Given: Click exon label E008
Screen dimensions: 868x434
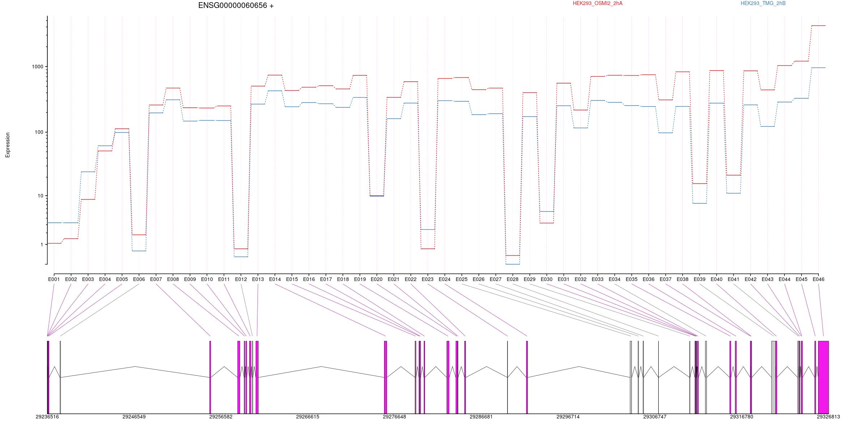Looking at the screenshot, I should tap(173, 279).
